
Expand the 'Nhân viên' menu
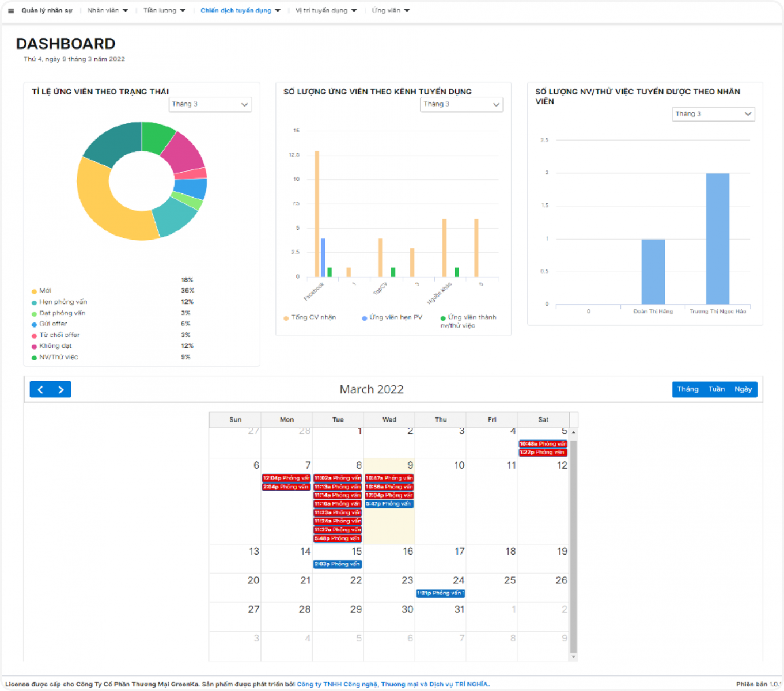click(x=108, y=10)
